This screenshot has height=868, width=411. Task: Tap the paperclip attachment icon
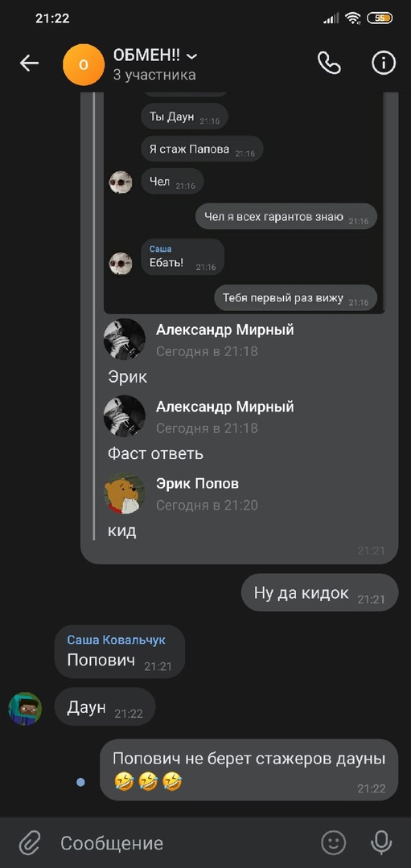[x=29, y=843]
